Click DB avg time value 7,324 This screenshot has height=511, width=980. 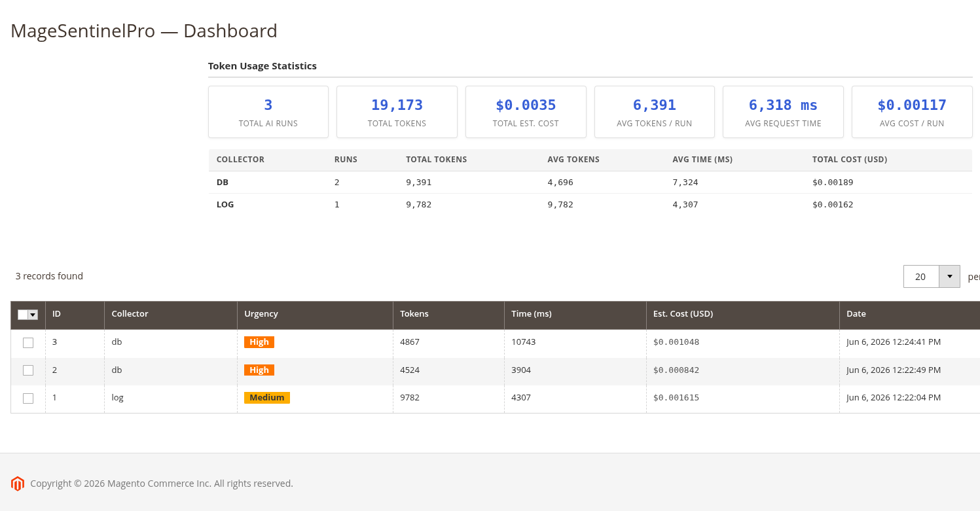tap(685, 183)
